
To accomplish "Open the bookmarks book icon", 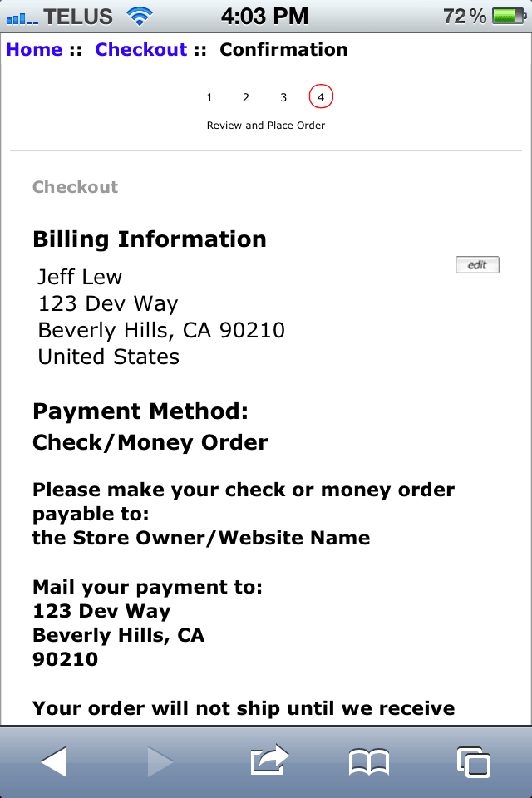I will click(x=369, y=761).
